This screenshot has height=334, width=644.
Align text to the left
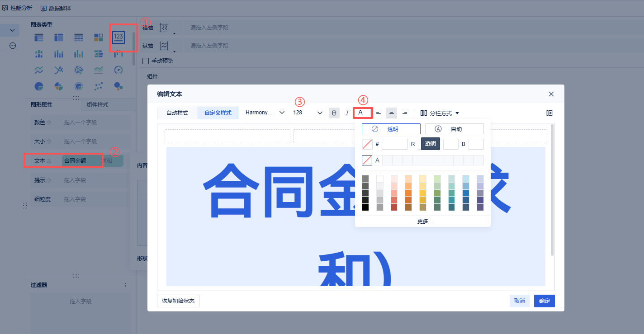pos(379,113)
